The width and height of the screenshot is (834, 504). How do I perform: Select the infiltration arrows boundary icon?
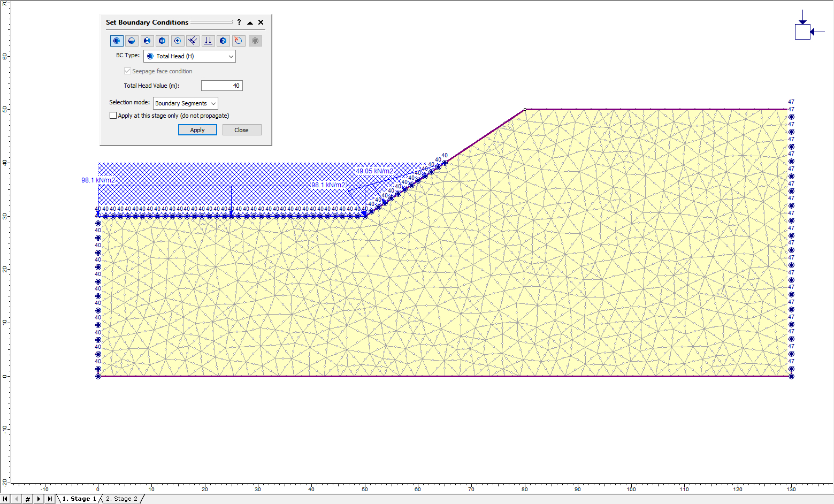point(193,41)
